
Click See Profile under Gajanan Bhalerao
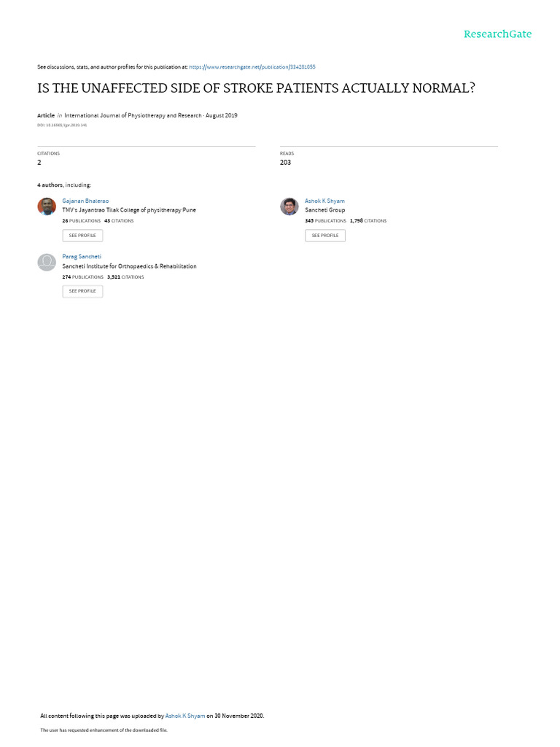tap(82, 236)
